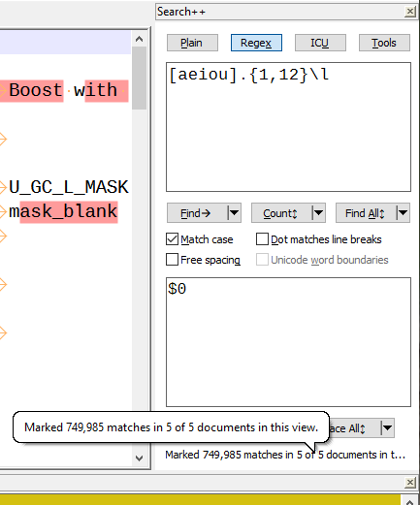The width and height of the screenshot is (420, 505).
Task: Click the Count button
Action: click(281, 213)
